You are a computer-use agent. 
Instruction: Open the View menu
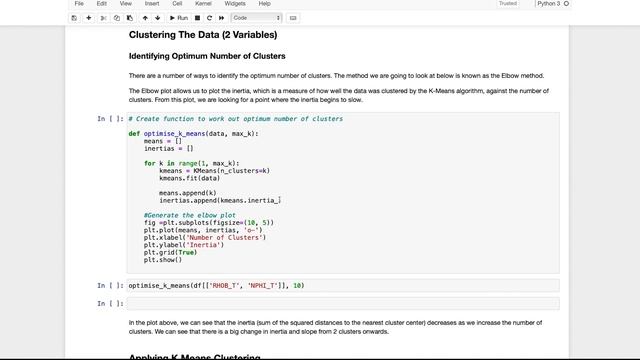click(126, 4)
